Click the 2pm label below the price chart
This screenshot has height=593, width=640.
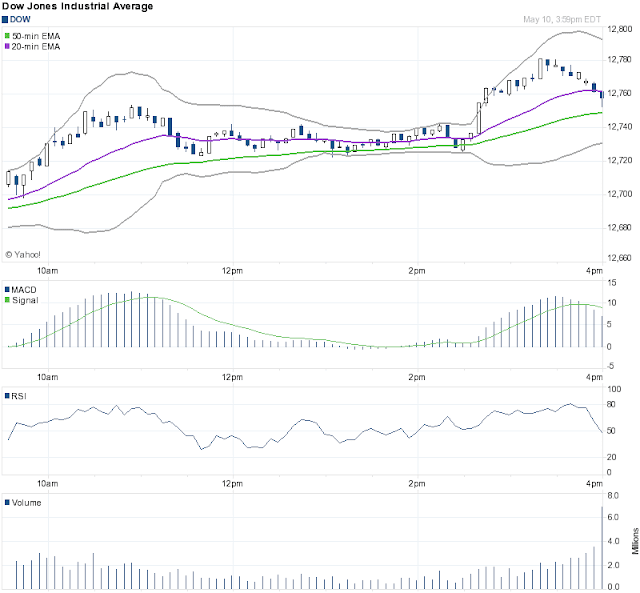tap(417, 271)
